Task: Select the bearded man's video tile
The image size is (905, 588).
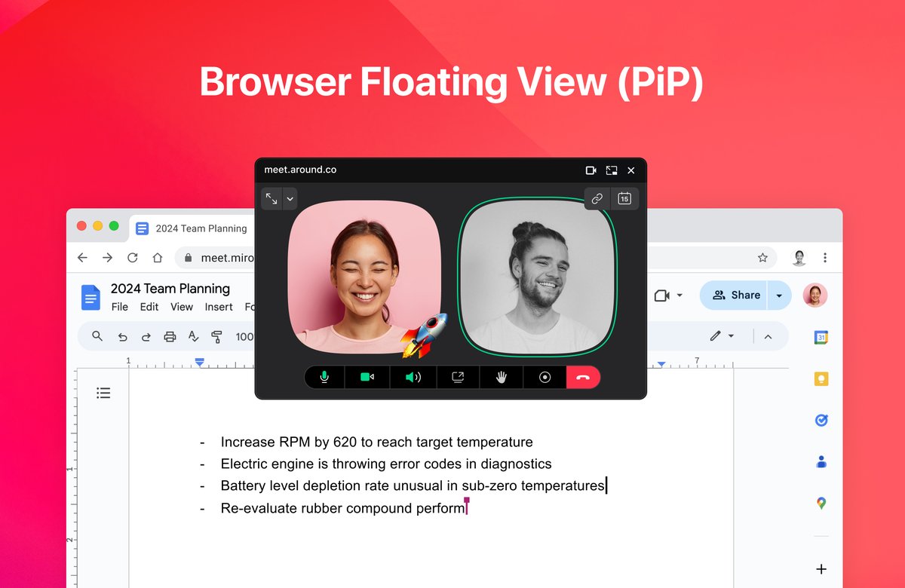Action: click(x=537, y=277)
